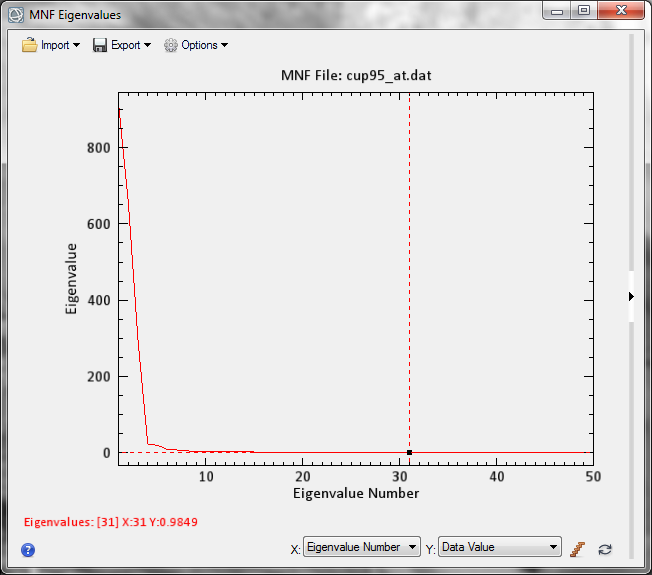Click the Export floppy disk icon
Viewport: 652px width, 575px height.
tap(100, 45)
